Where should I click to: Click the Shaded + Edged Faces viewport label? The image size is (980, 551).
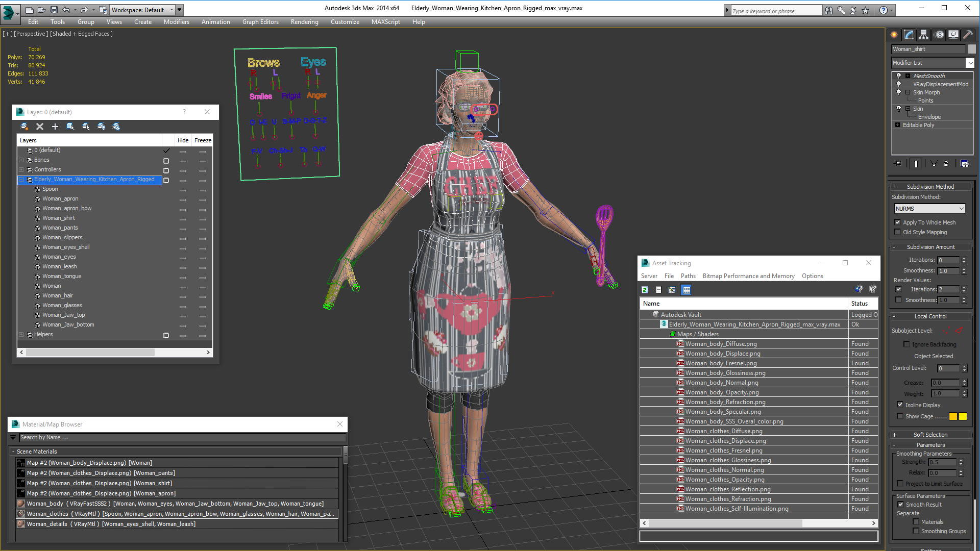coord(81,34)
